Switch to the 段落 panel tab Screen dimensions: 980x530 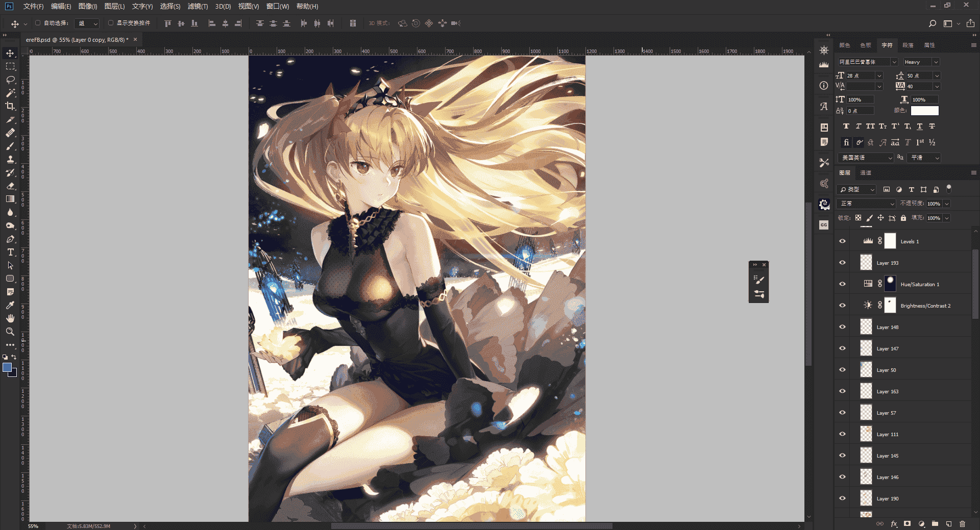(908, 45)
